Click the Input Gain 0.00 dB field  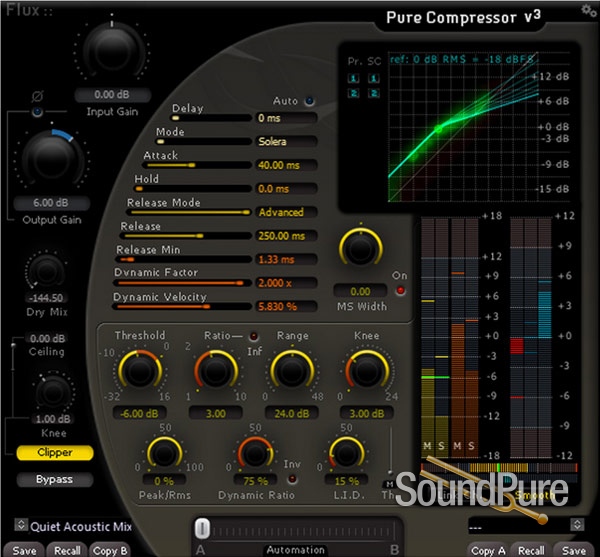(x=112, y=94)
